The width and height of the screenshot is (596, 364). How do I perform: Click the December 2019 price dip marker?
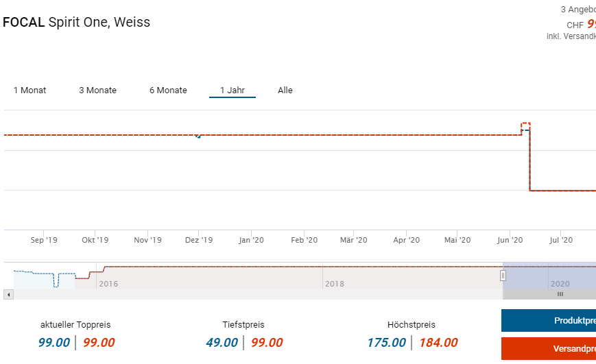(198, 136)
